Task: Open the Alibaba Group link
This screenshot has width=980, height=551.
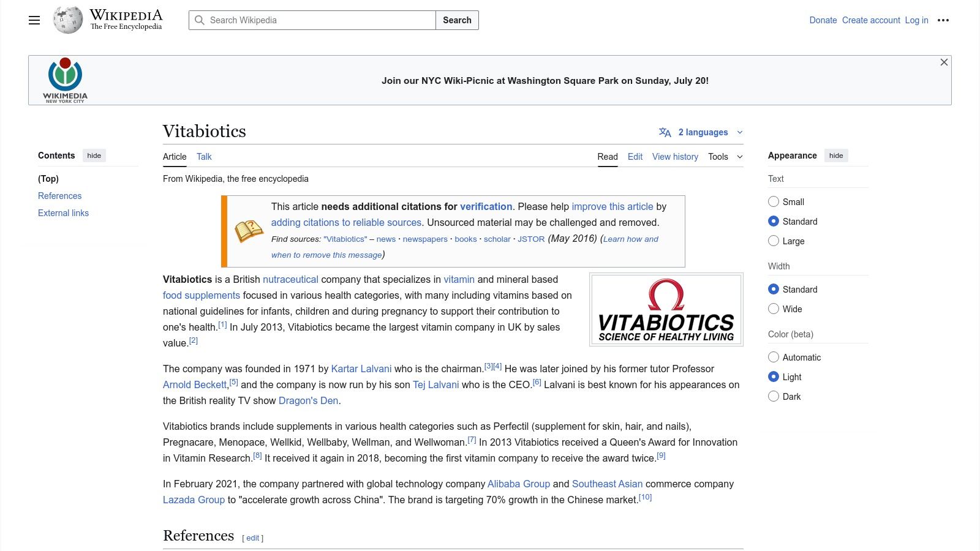Action: tap(519, 484)
